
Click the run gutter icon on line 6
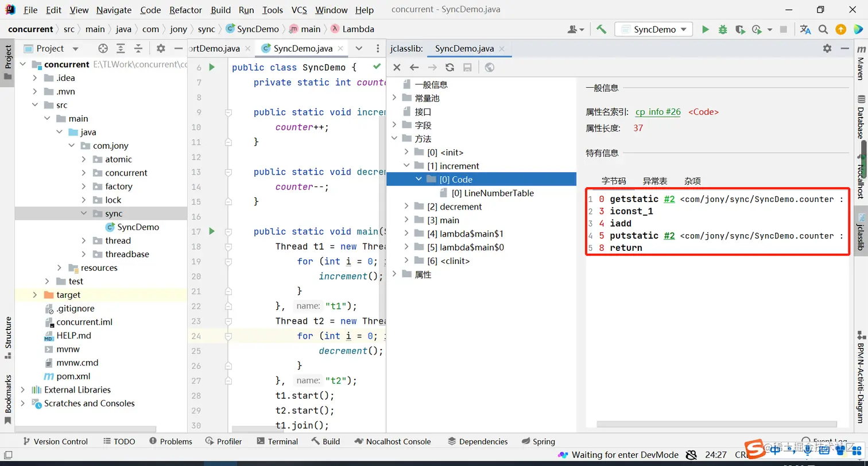coord(212,67)
